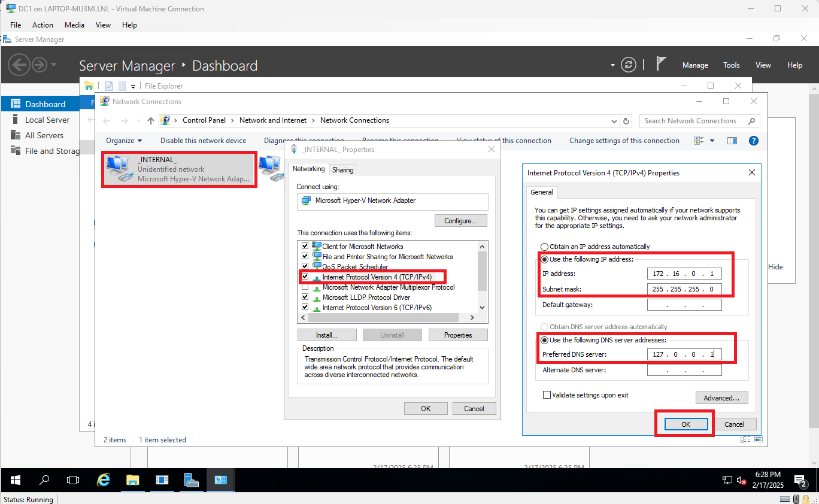Image resolution: width=819 pixels, height=504 pixels.
Task: Toggle Internet Protocol Version 4 checkbox
Action: click(x=305, y=277)
